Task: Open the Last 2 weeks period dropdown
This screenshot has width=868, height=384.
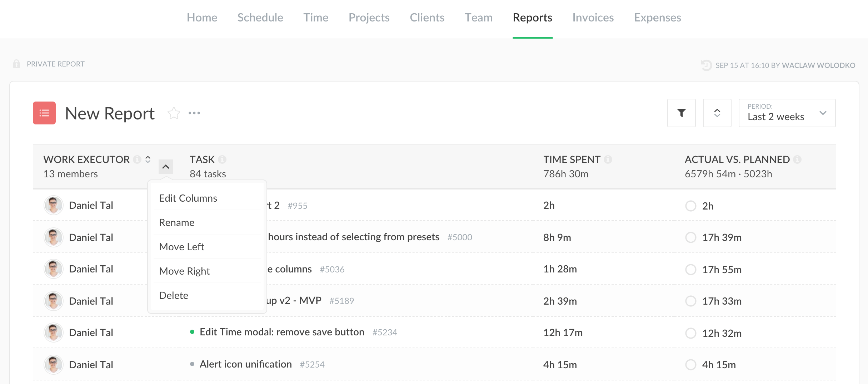Action: point(786,113)
